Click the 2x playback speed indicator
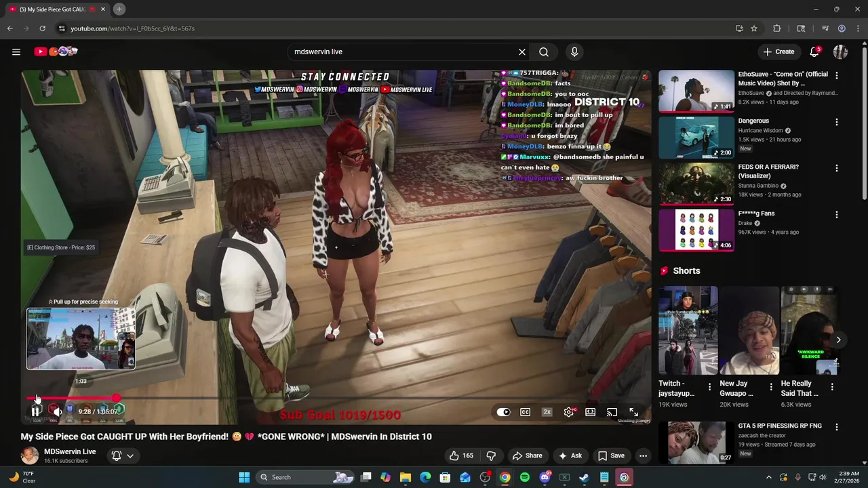868x488 pixels. (547, 412)
